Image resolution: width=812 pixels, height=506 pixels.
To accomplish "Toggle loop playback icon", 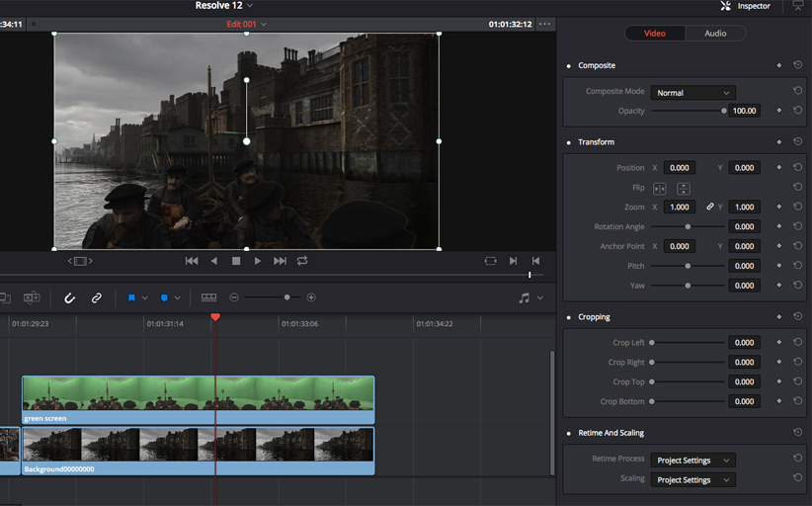I will click(302, 261).
